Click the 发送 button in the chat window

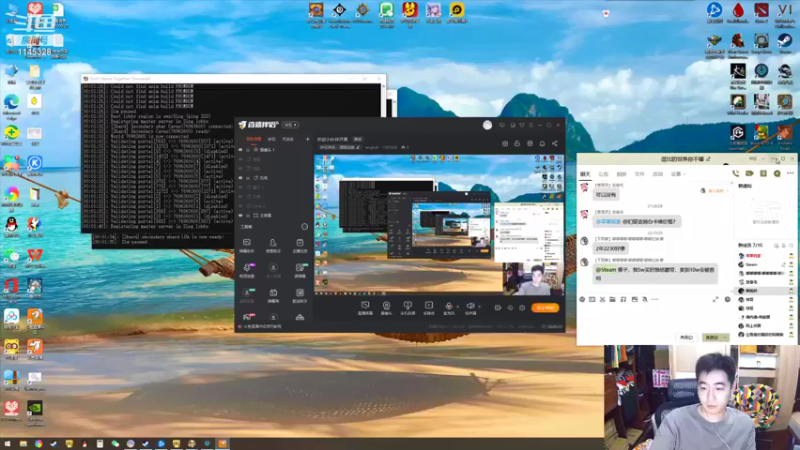(x=711, y=338)
